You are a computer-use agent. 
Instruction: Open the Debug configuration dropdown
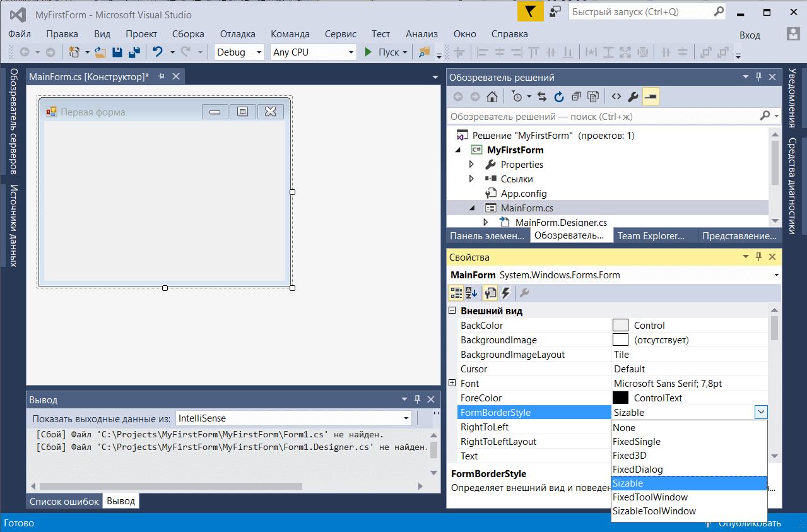pyautogui.click(x=258, y=52)
